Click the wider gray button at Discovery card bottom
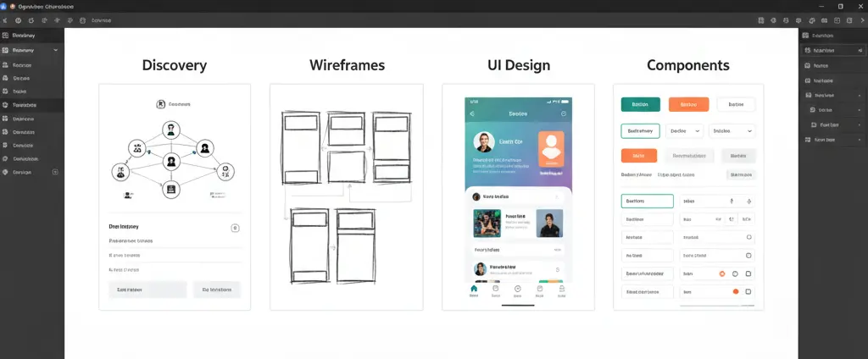 coord(147,290)
